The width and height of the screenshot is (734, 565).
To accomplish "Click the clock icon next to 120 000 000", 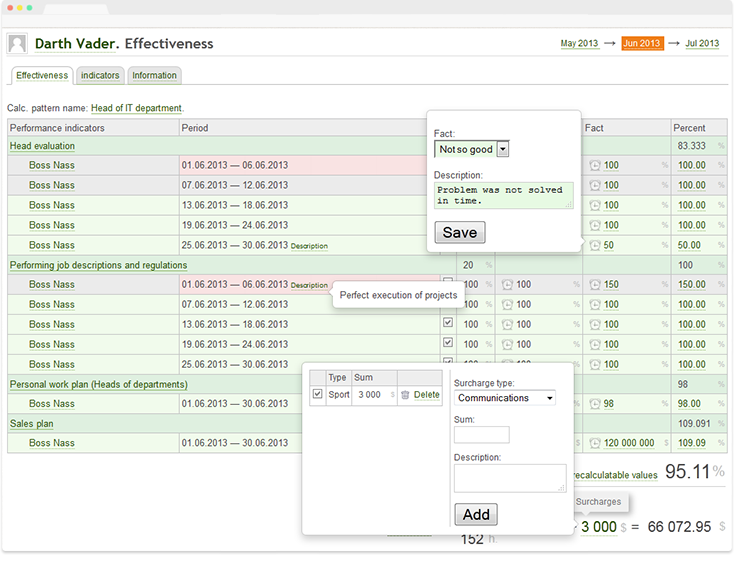I will [x=596, y=443].
